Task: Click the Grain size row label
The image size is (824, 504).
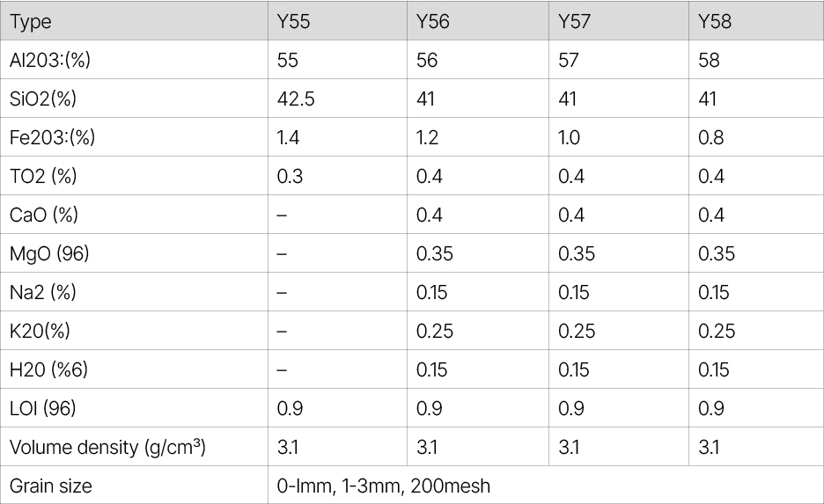Action: pyautogui.click(x=50, y=486)
